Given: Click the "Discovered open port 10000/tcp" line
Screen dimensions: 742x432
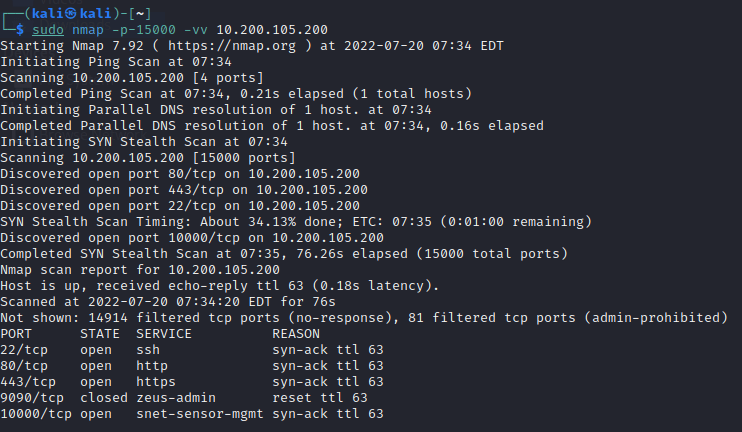Looking at the screenshot, I should coord(192,237).
